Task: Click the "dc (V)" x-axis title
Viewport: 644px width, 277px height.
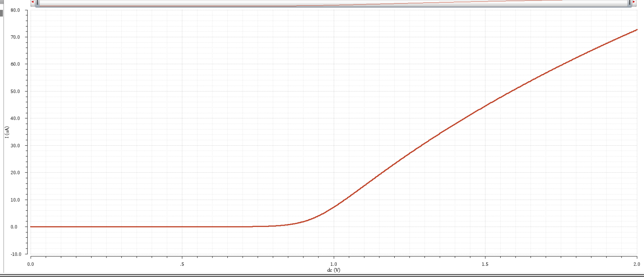Action: pos(333,270)
